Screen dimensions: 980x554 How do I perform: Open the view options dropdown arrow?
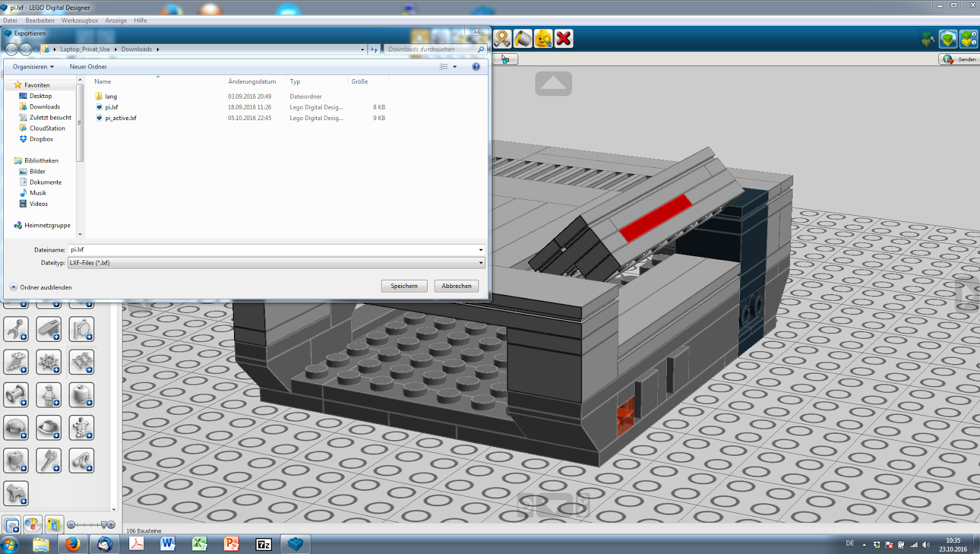tap(454, 67)
